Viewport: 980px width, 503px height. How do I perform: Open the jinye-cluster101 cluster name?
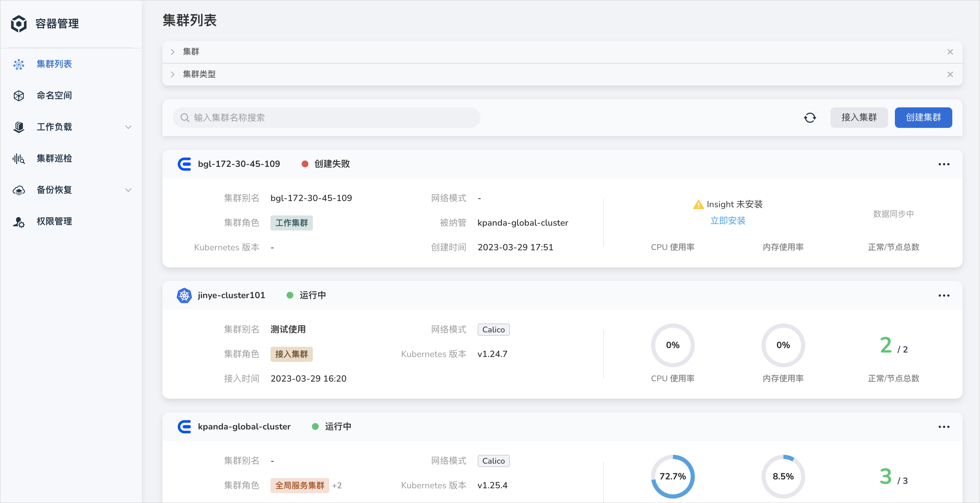[x=231, y=295]
